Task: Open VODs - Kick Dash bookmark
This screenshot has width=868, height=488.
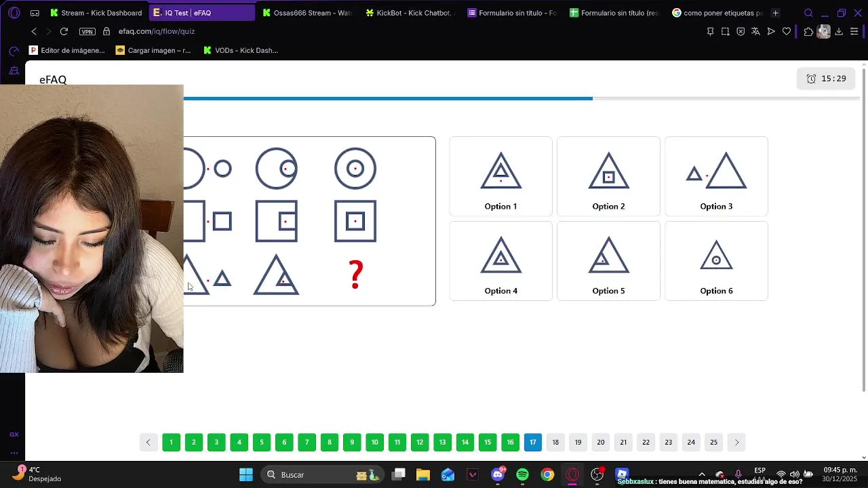Action: click(241, 50)
